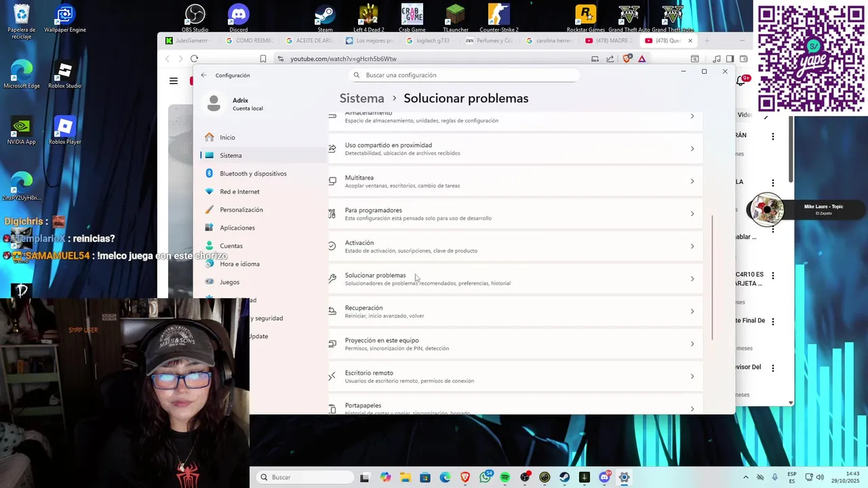Viewport: 868px width, 488px height.
Task: Open the Crab Game desktop shortcut
Action: [412, 18]
